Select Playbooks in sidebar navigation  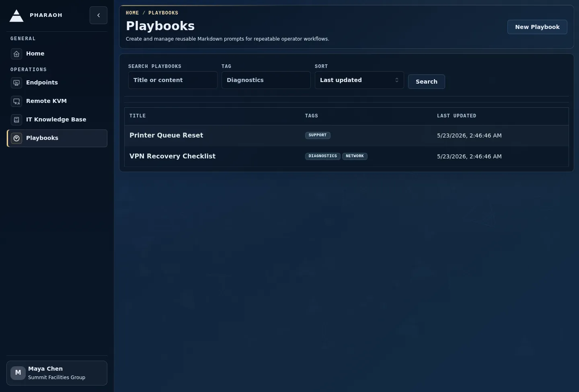coord(57,138)
